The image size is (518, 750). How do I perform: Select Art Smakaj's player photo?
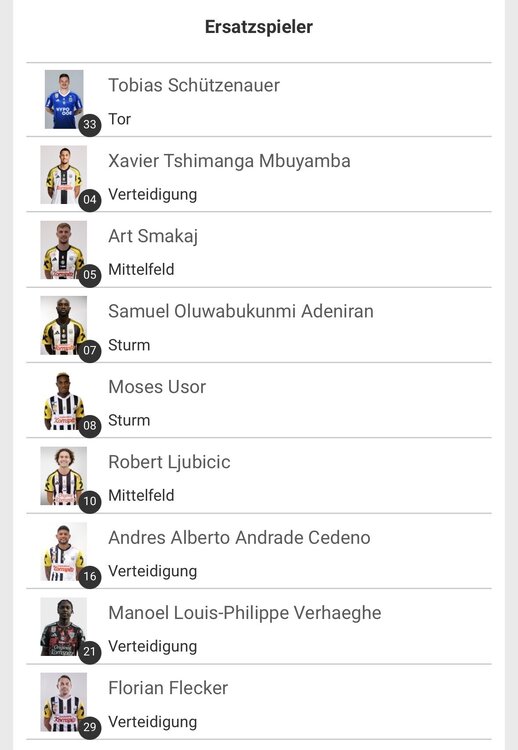pos(64,250)
